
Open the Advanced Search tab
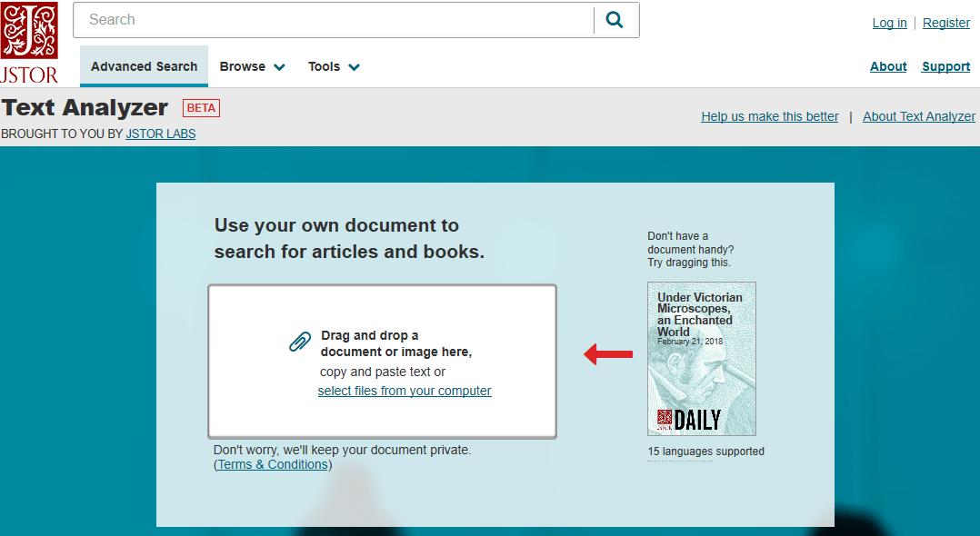(144, 66)
